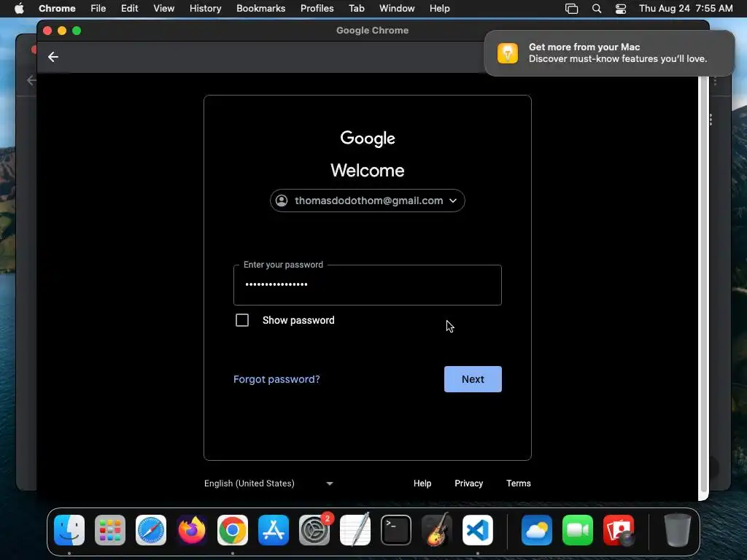Click the Forgot password? link

point(276,379)
